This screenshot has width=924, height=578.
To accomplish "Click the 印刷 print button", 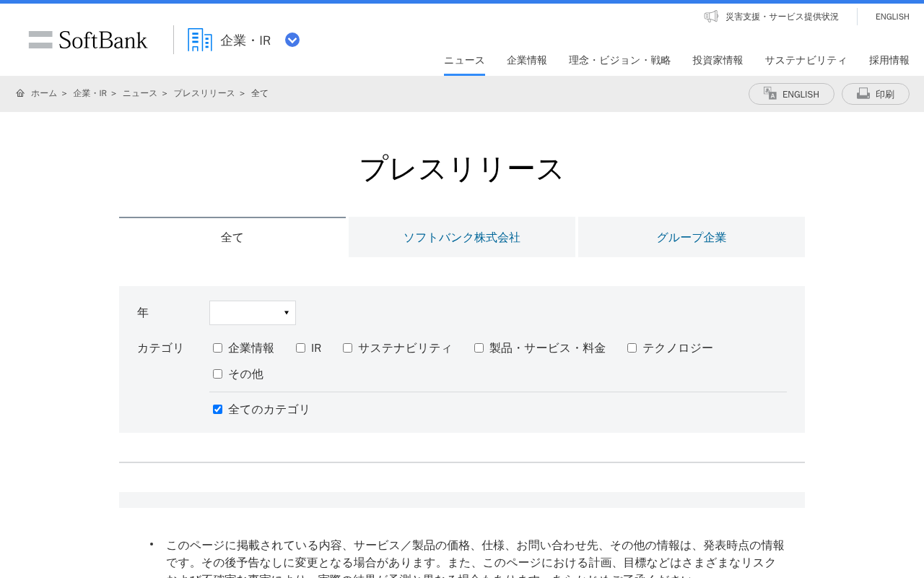I will (876, 94).
